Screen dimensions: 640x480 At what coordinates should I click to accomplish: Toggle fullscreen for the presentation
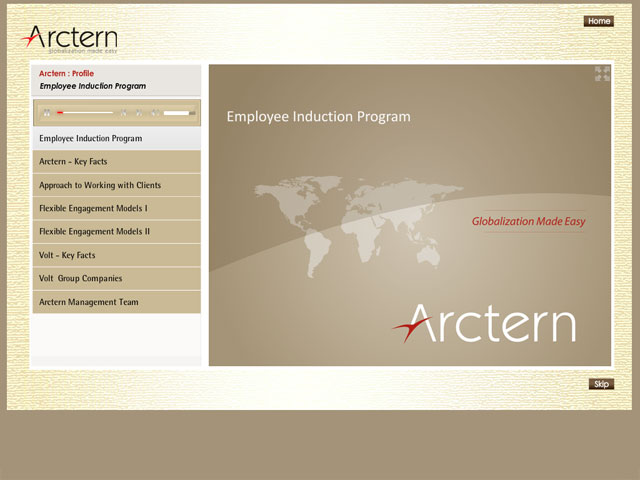pos(602,73)
